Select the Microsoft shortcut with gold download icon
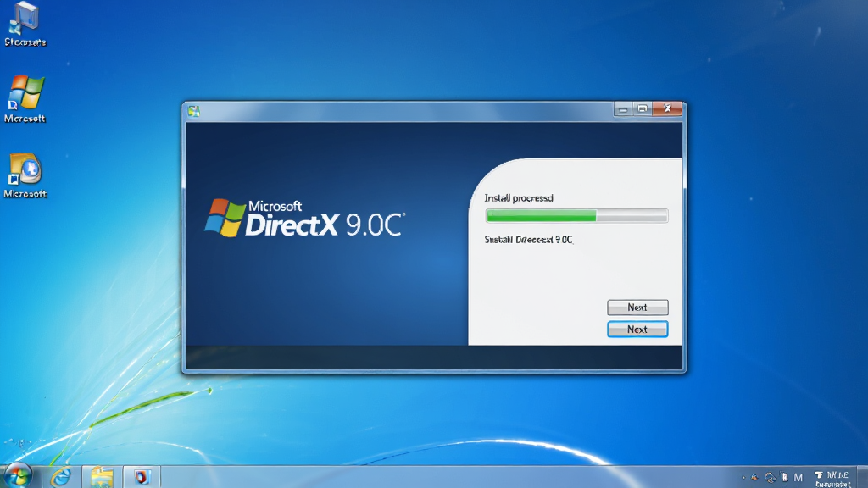This screenshot has height=488, width=868. click(25, 175)
